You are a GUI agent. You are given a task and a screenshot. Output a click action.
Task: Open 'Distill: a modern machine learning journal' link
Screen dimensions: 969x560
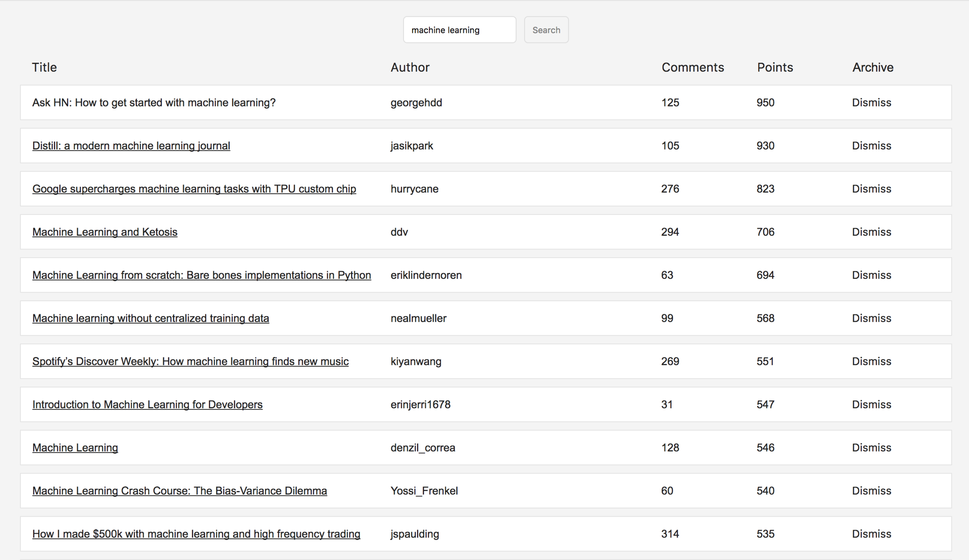point(131,146)
